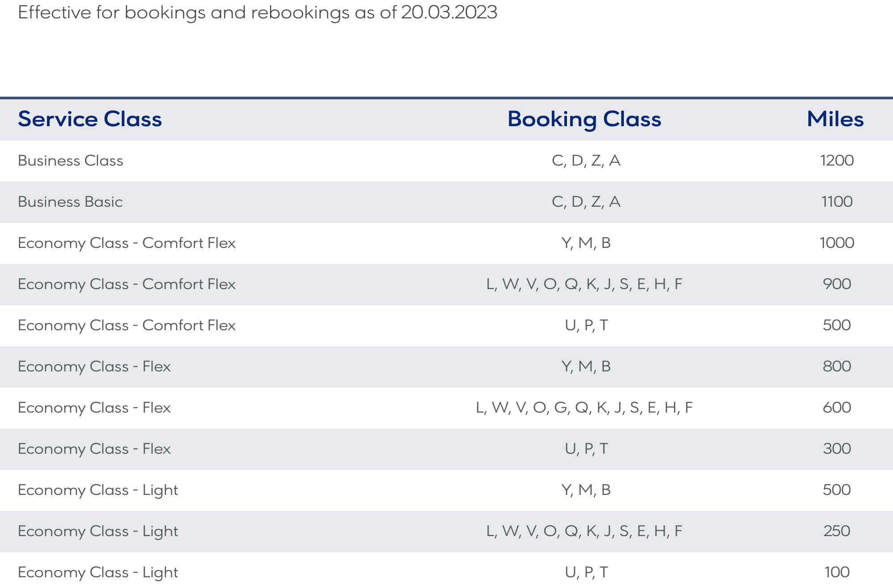Click the effective date 20.03.2023 text

coord(449,13)
